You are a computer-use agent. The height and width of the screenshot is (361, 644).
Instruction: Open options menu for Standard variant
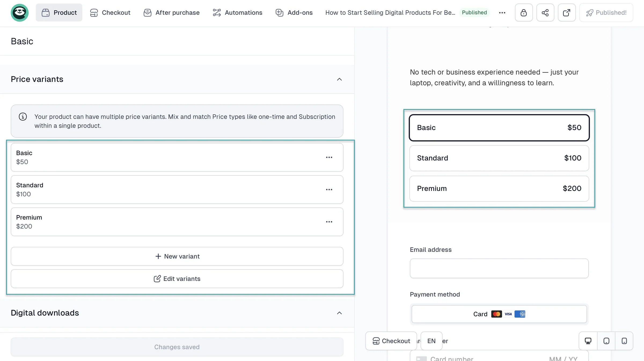coord(329,190)
